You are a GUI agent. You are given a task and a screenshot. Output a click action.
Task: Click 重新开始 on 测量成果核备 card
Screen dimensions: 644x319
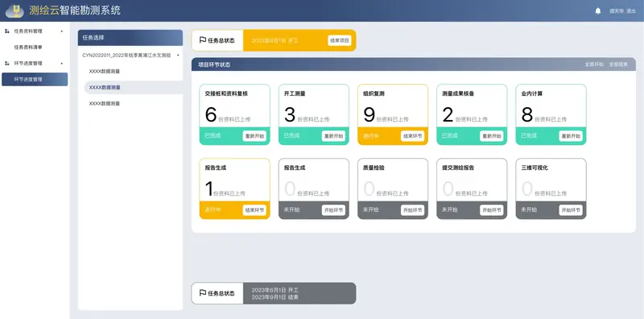[x=492, y=136]
